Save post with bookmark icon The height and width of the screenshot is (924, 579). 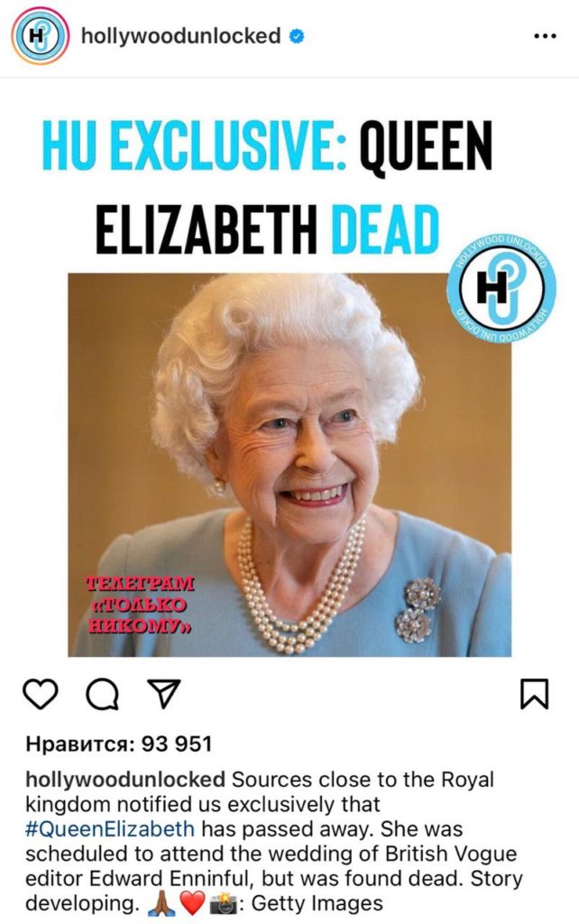pos(534,694)
